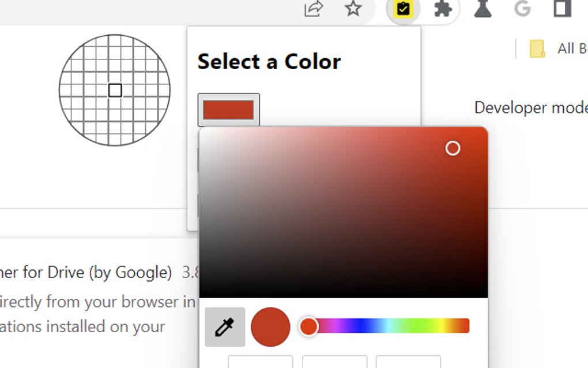Click the center square of the magnifier loupe
The image size is (588, 368).
[x=115, y=89]
